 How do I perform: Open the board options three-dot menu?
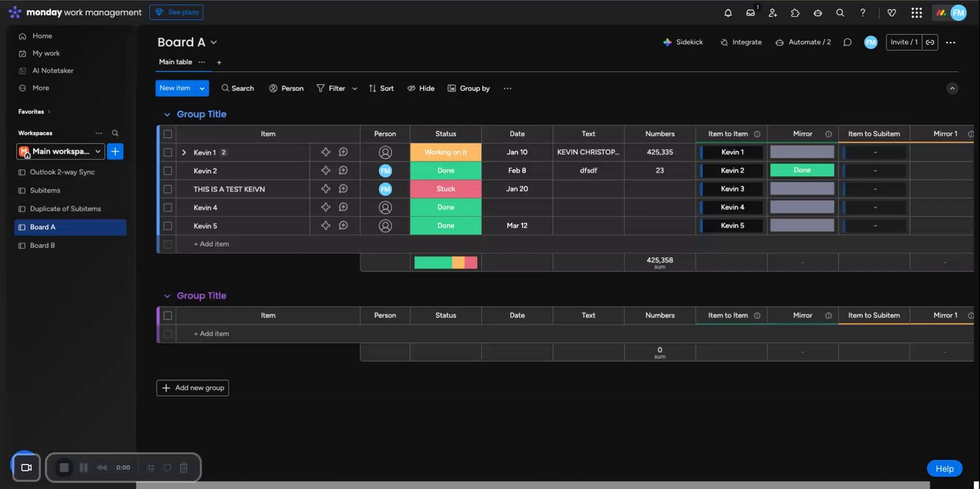[x=951, y=42]
